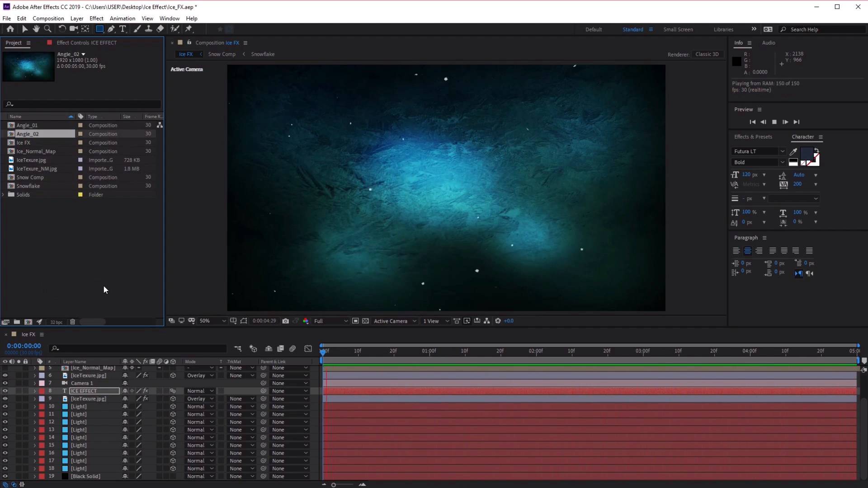Image resolution: width=868 pixels, height=488 pixels.
Task: Select the Type tool
Action: pyautogui.click(x=123, y=28)
